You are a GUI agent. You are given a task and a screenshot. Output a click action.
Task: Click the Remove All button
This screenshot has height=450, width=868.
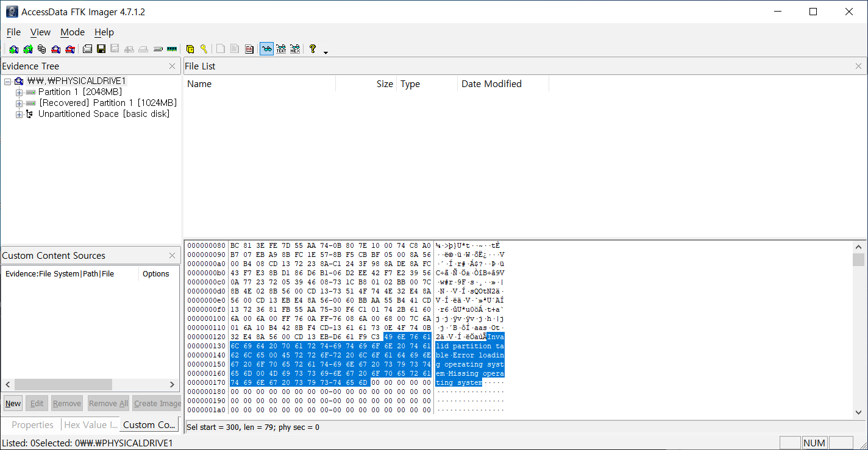coord(108,403)
